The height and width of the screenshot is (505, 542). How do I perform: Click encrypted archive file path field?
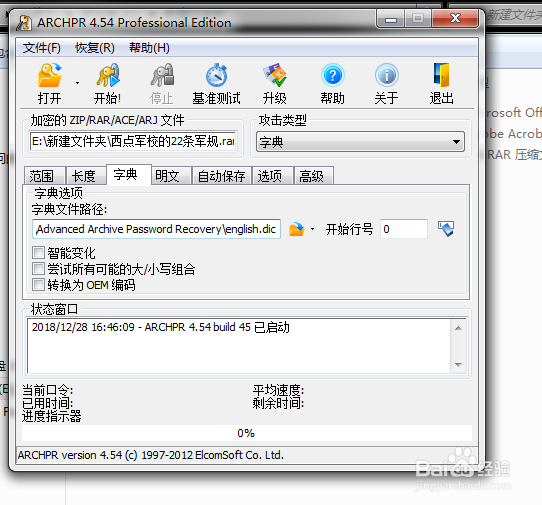coord(133,141)
